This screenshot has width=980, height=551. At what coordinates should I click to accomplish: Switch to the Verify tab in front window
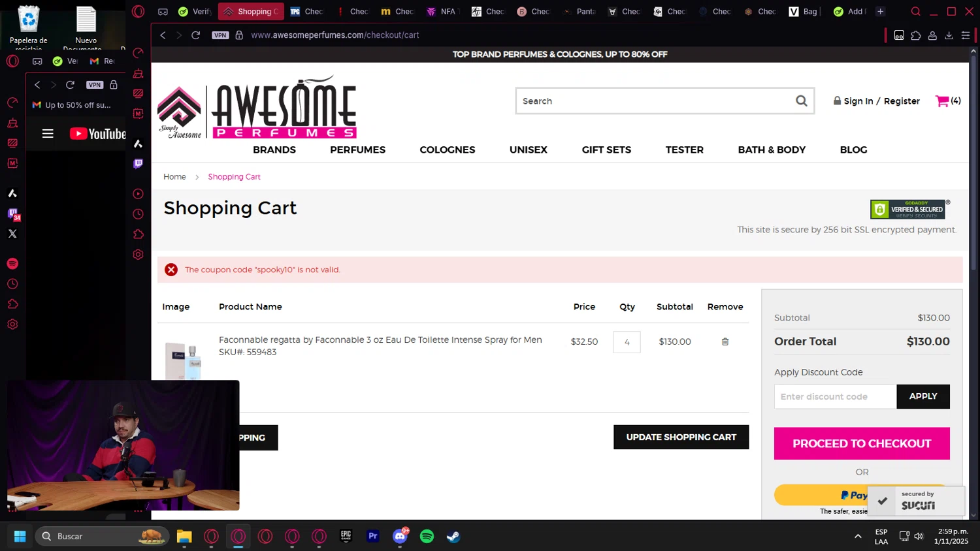195,11
